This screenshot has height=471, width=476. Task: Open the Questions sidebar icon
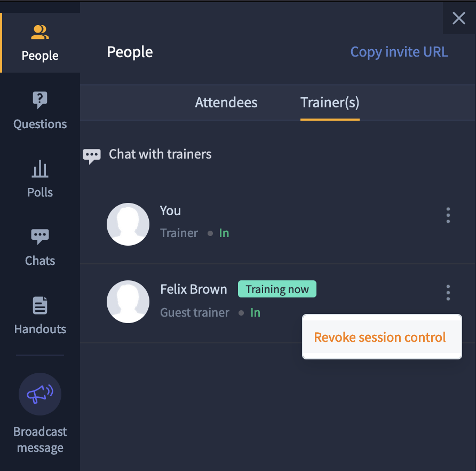click(40, 100)
